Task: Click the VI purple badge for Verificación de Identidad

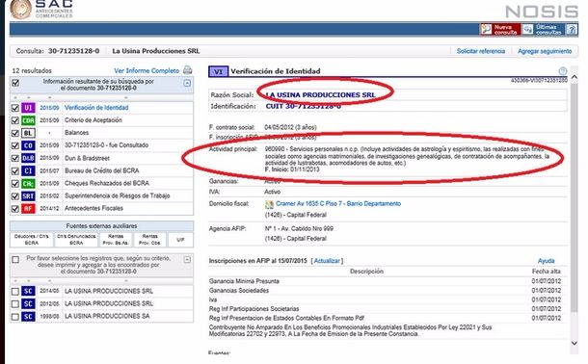Action: (x=28, y=108)
